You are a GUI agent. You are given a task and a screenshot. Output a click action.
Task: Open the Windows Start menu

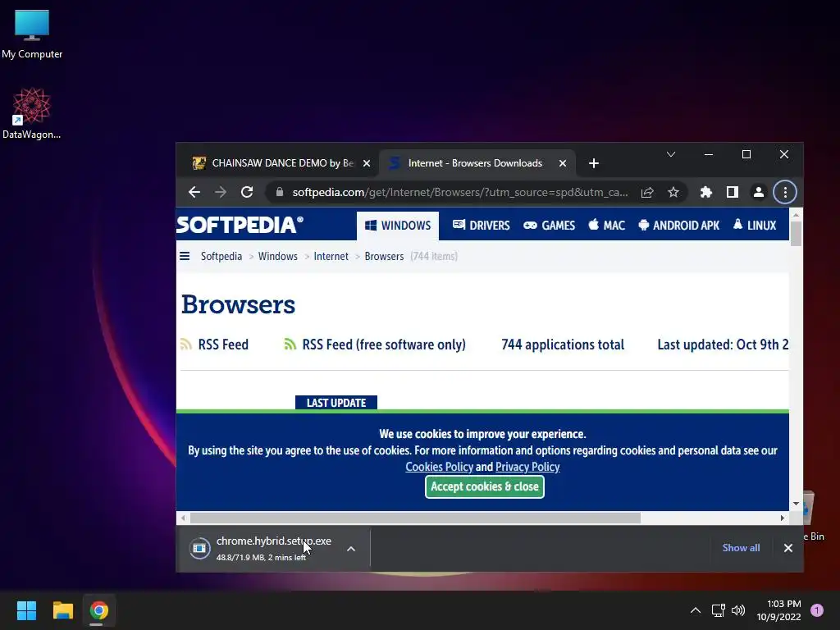pos(26,610)
